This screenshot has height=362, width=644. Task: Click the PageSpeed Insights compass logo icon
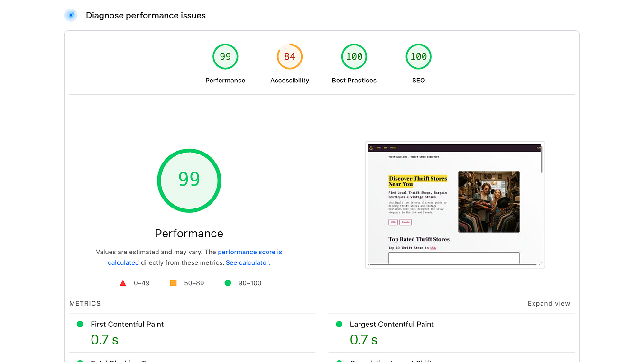[71, 15]
